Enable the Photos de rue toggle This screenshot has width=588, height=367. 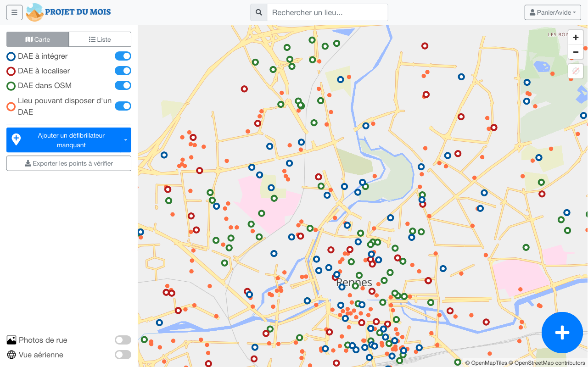123,340
